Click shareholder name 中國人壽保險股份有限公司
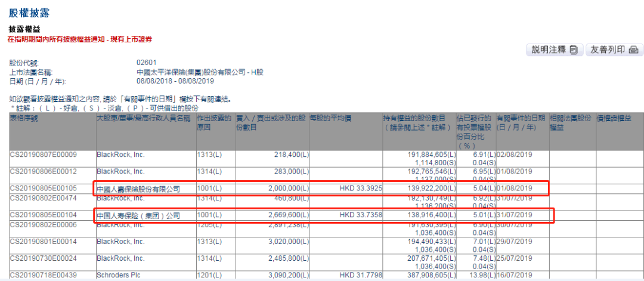 coord(138,189)
